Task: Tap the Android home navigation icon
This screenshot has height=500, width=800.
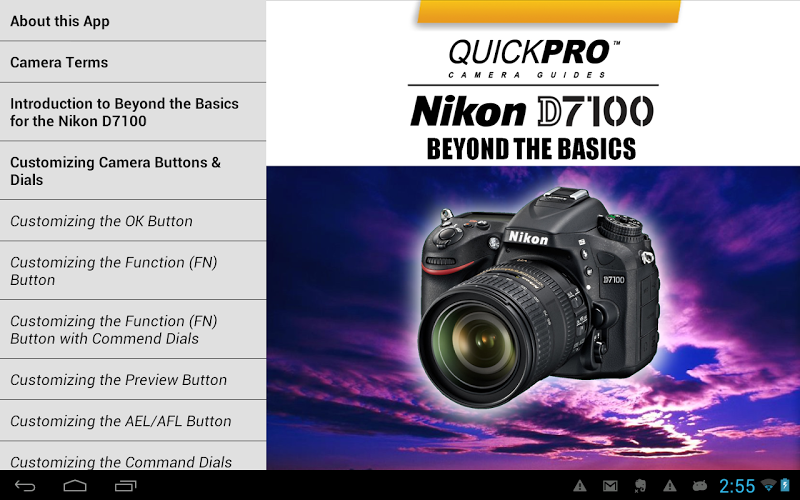Action: click(75, 486)
